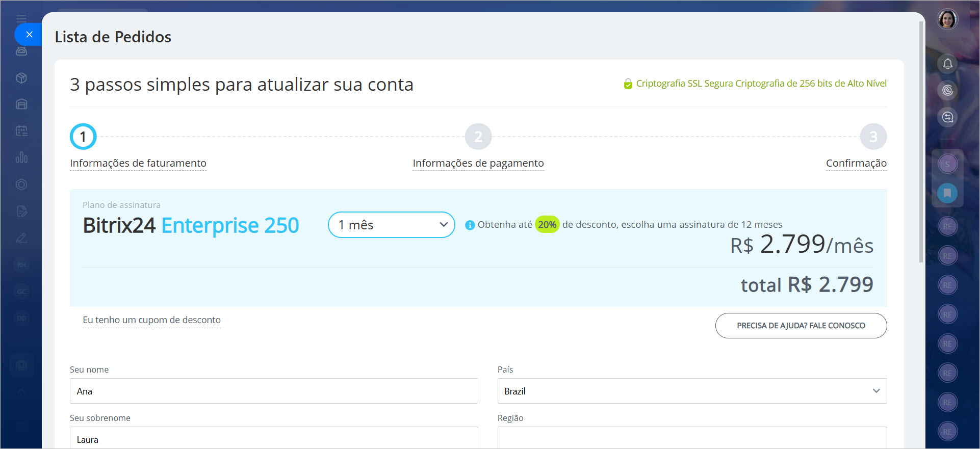Open the box/inventory icon in left sidebar
The width and height of the screenshot is (980, 449).
coord(21,78)
